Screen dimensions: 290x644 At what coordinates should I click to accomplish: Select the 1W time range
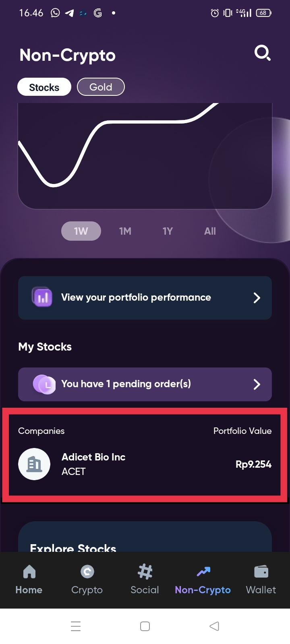81,231
